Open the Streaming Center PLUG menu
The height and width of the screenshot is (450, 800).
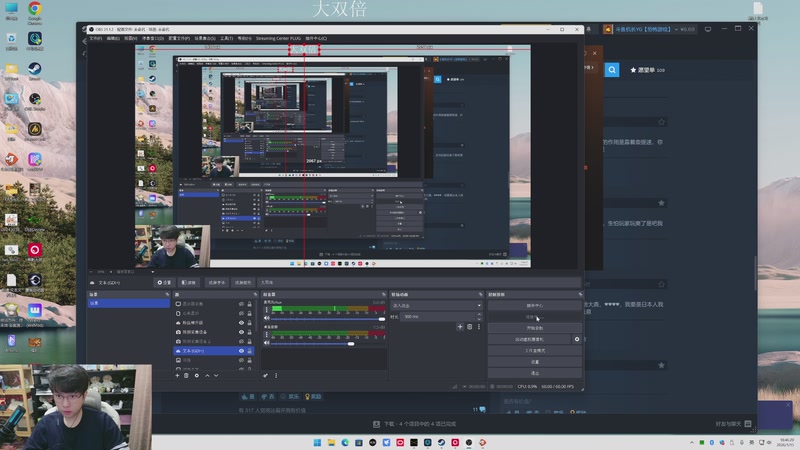(279, 38)
